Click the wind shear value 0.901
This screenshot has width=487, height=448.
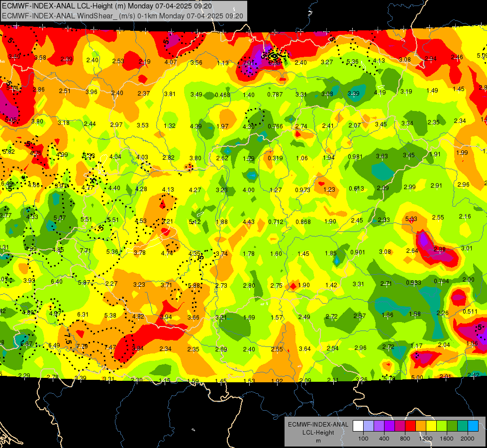(358, 252)
